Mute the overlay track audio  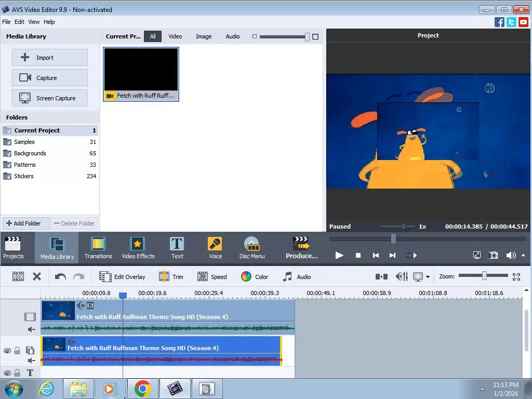coord(31,361)
